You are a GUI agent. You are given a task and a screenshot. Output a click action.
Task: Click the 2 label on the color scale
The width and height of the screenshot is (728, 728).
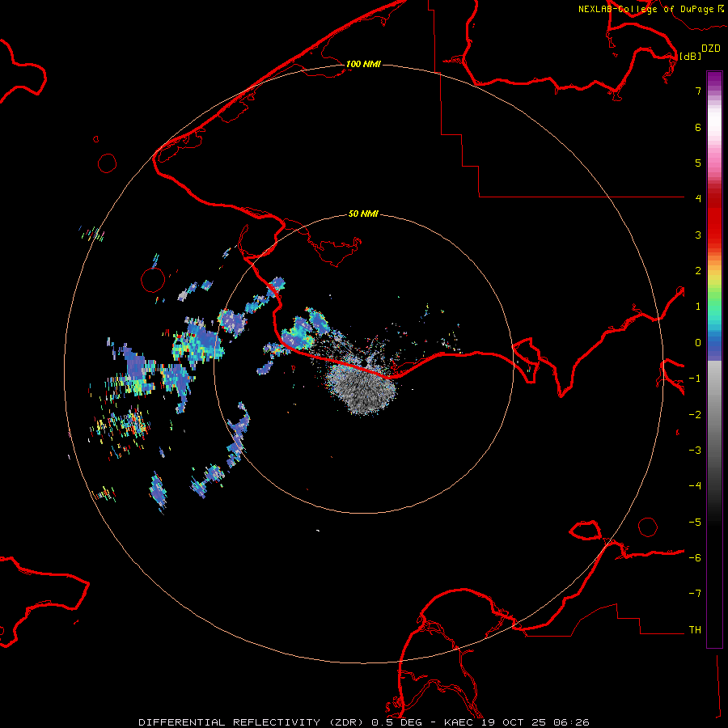tap(698, 271)
